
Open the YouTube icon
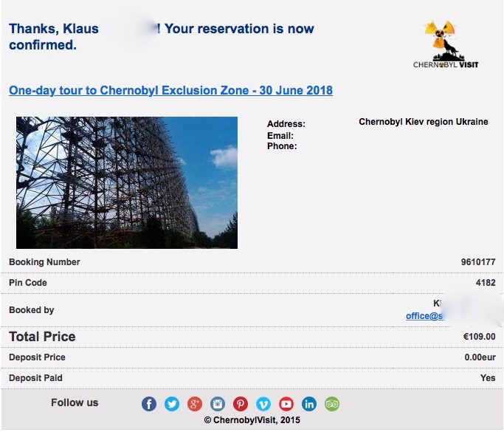[286, 404]
